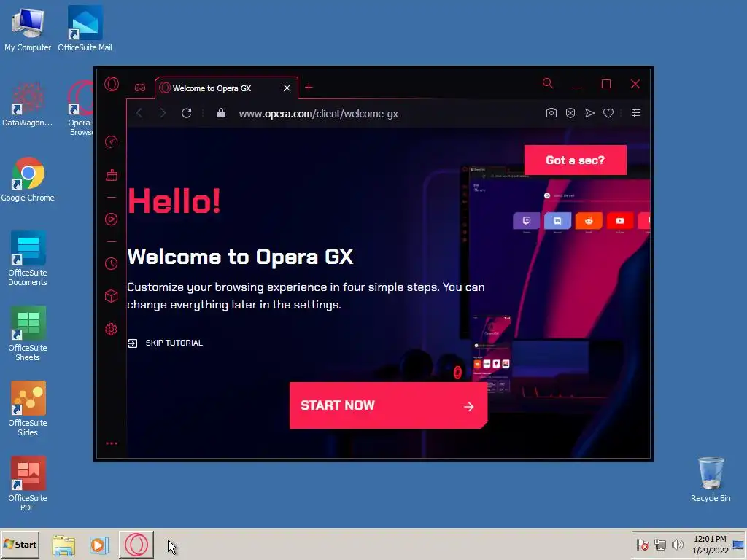
Task: Click the padlock site security icon
Action: tap(220, 113)
